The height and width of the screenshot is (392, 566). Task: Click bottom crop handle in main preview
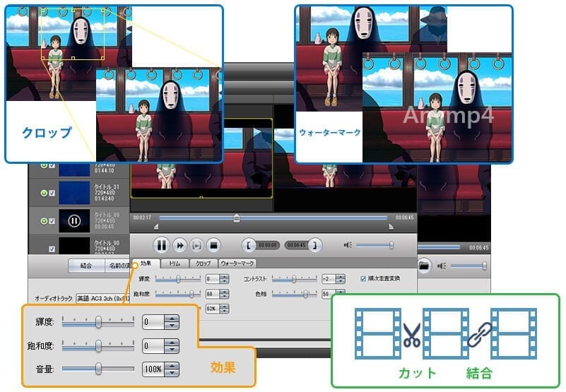point(201,198)
